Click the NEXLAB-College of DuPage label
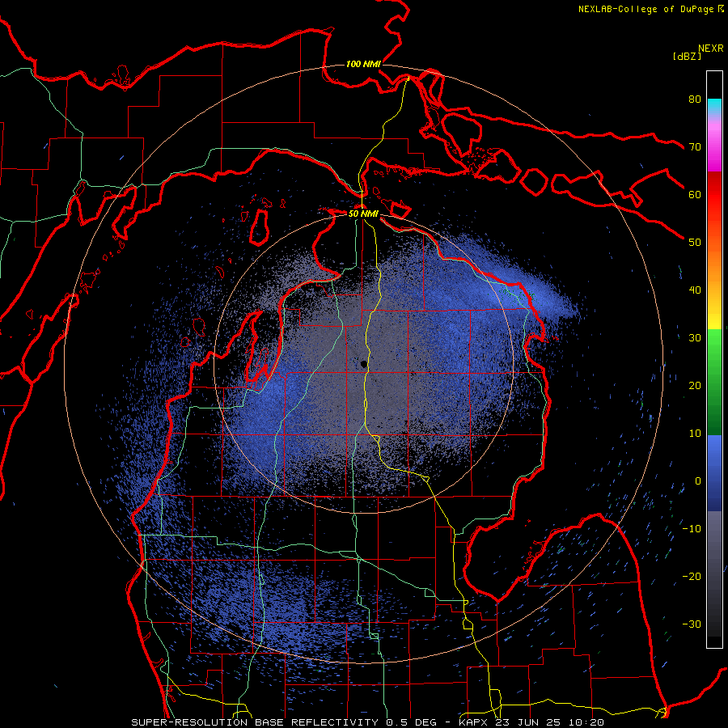 coord(645,9)
